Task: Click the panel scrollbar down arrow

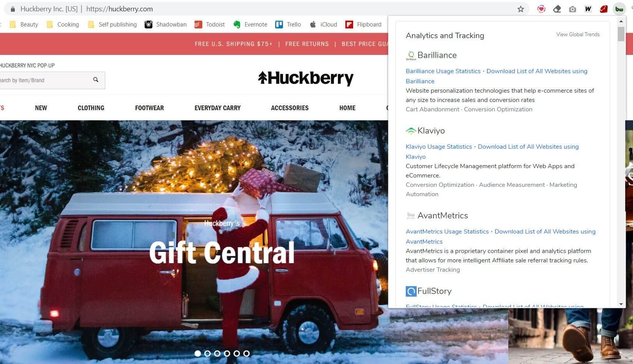Action: [621, 304]
